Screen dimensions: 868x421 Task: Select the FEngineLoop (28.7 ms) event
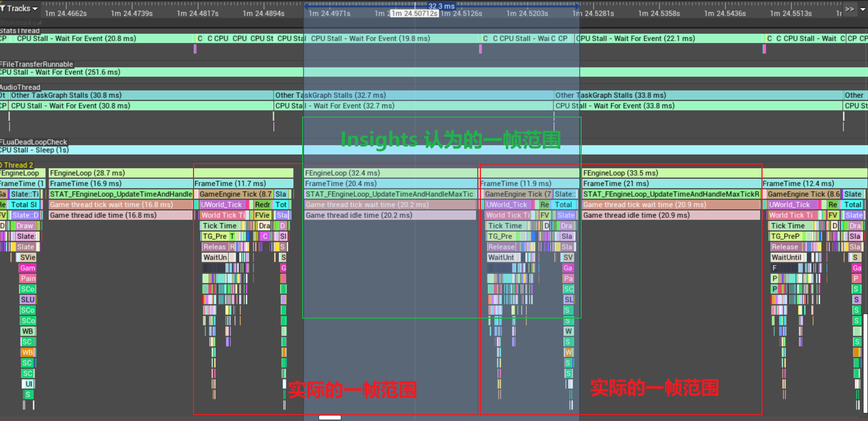[171, 173]
